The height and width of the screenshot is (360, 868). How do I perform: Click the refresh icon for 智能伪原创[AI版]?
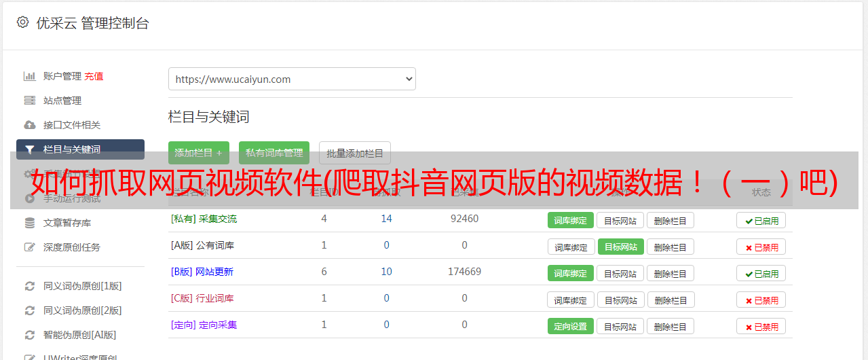coord(29,335)
